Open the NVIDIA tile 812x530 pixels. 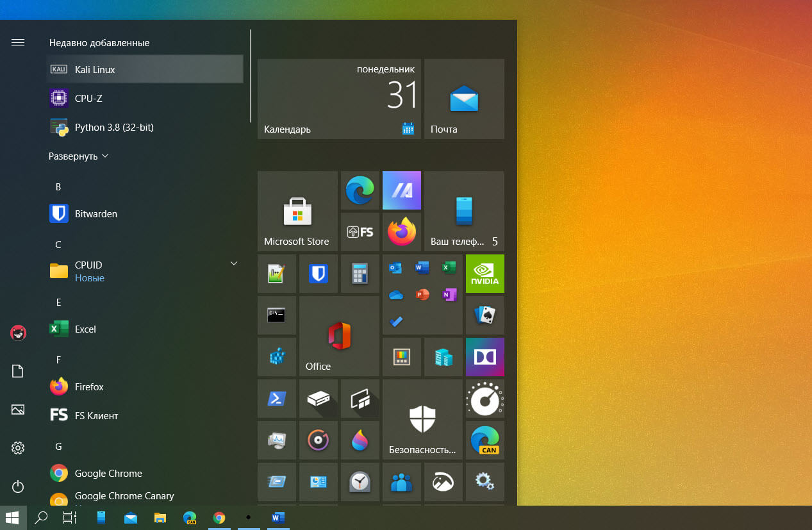485,274
